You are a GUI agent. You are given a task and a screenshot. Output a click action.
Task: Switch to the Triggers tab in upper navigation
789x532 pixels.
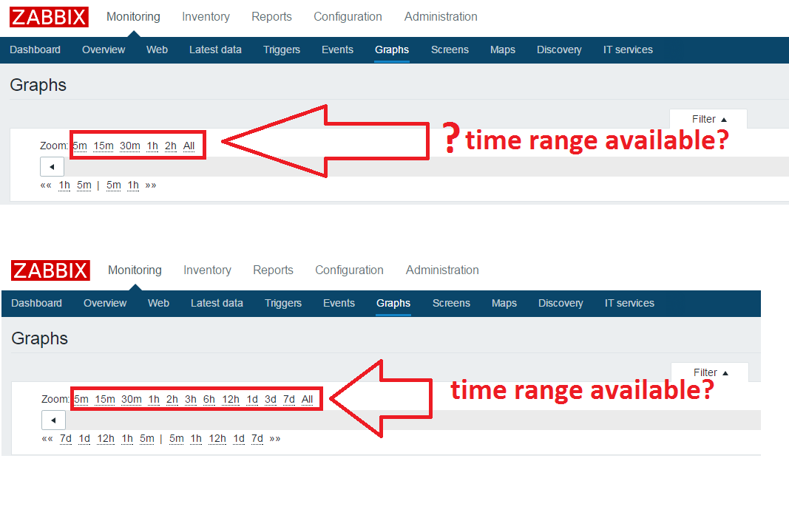point(282,50)
